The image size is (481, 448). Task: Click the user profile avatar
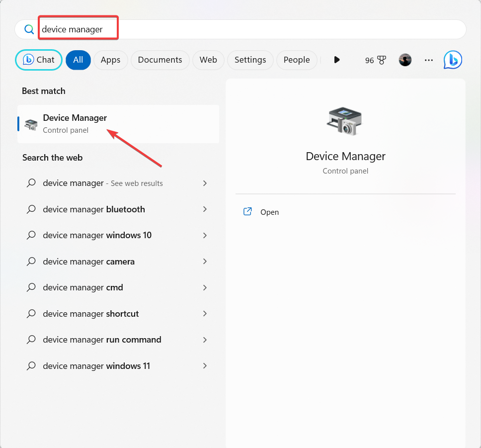tap(405, 60)
